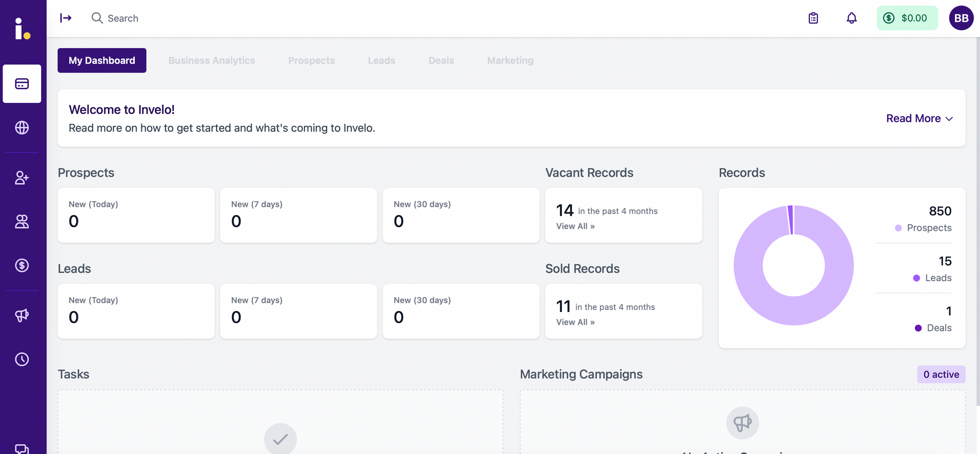Click the Leads New (Today) card

tap(136, 311)
